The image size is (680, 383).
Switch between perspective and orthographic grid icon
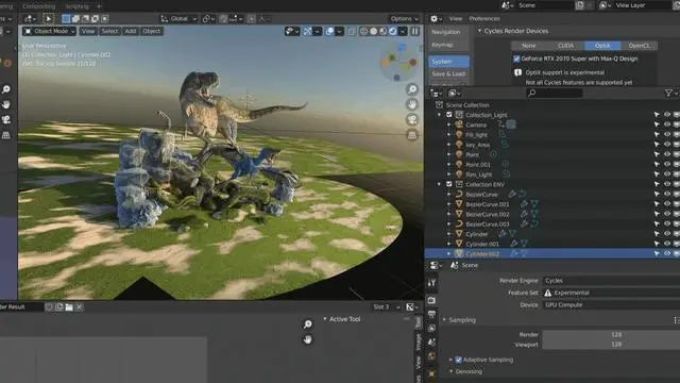[x=412, y=135]
